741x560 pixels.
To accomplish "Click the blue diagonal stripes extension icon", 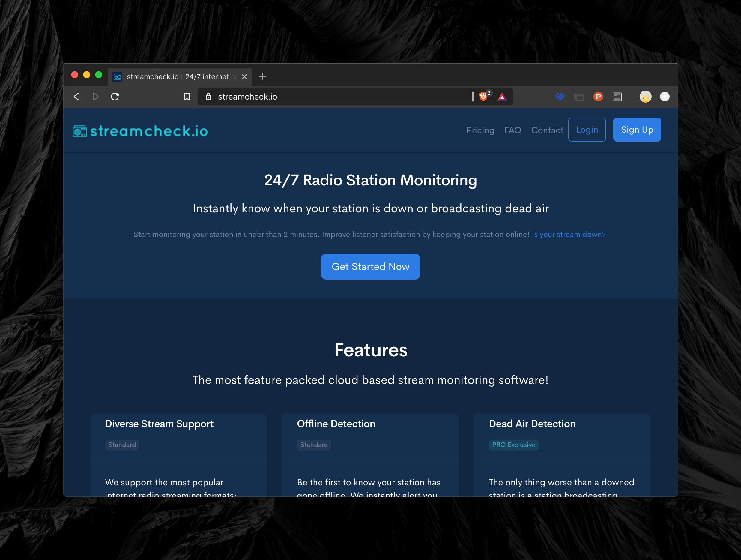I will click(x=560, y=97).
